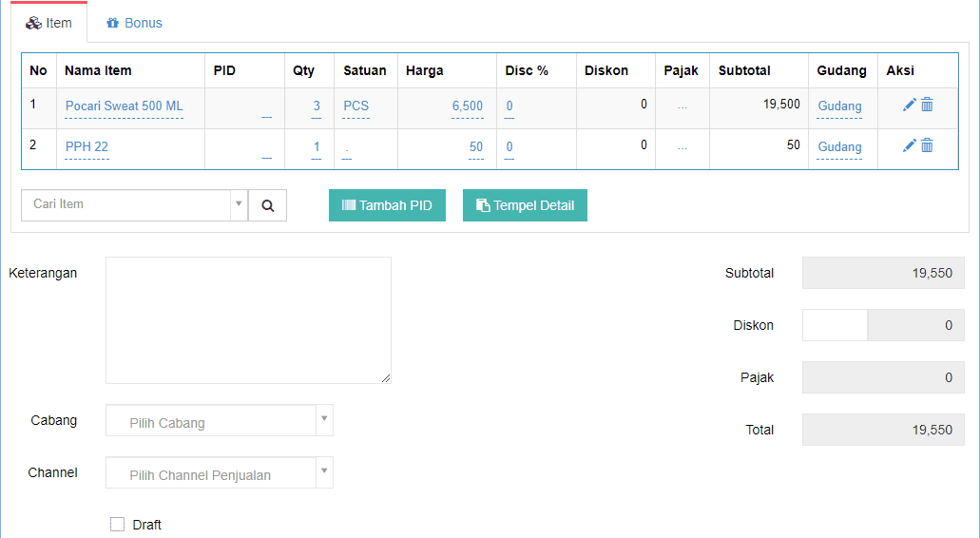
Task: Delete the Pocari Sweat 500 ML row
Action: point(927,105)
